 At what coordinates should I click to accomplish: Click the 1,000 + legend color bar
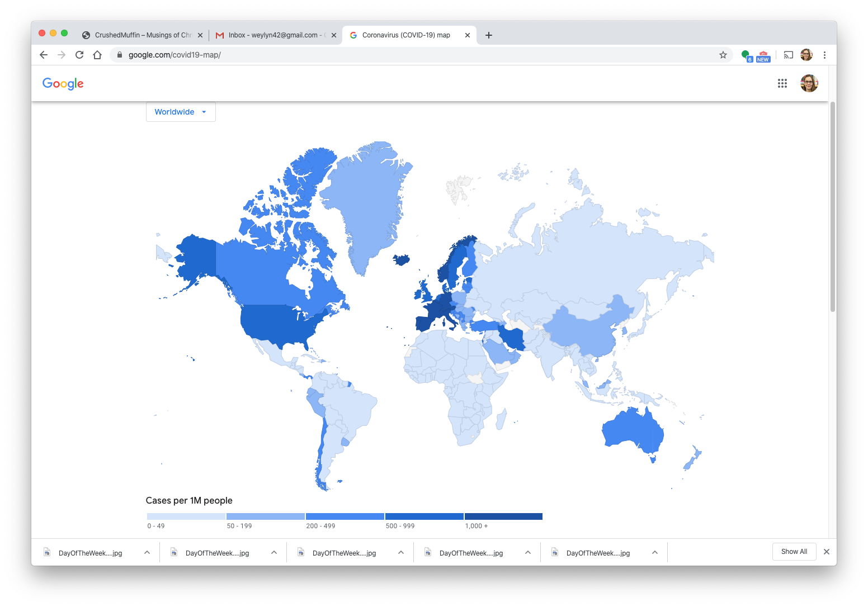pyautogui.click(x=503, y=516)
